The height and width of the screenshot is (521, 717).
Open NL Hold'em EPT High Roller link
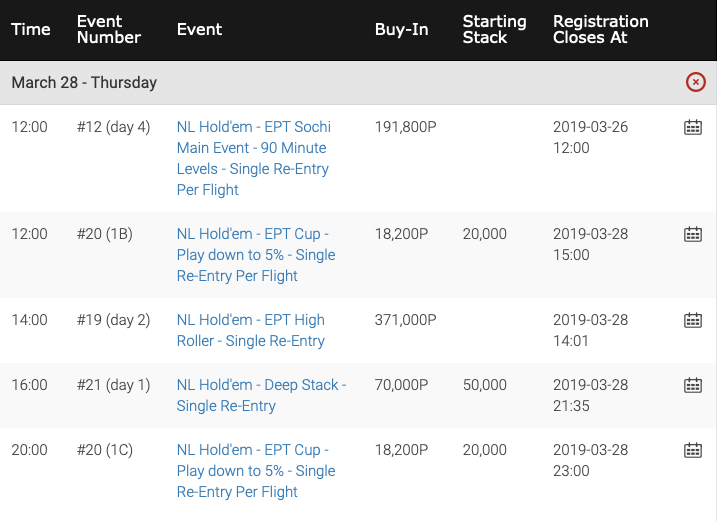[x=251, y=330]
